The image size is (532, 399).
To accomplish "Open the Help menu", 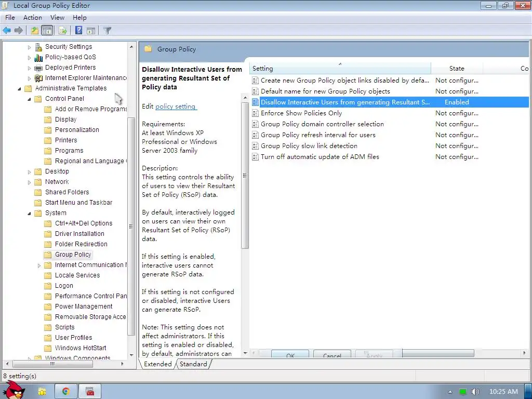I will [79, 18].
